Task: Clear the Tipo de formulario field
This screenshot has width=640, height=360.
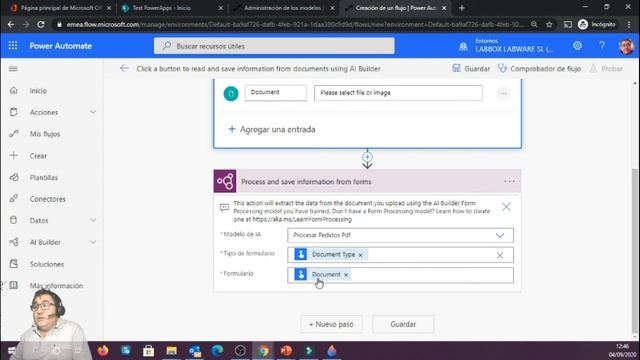Action: 500,256
